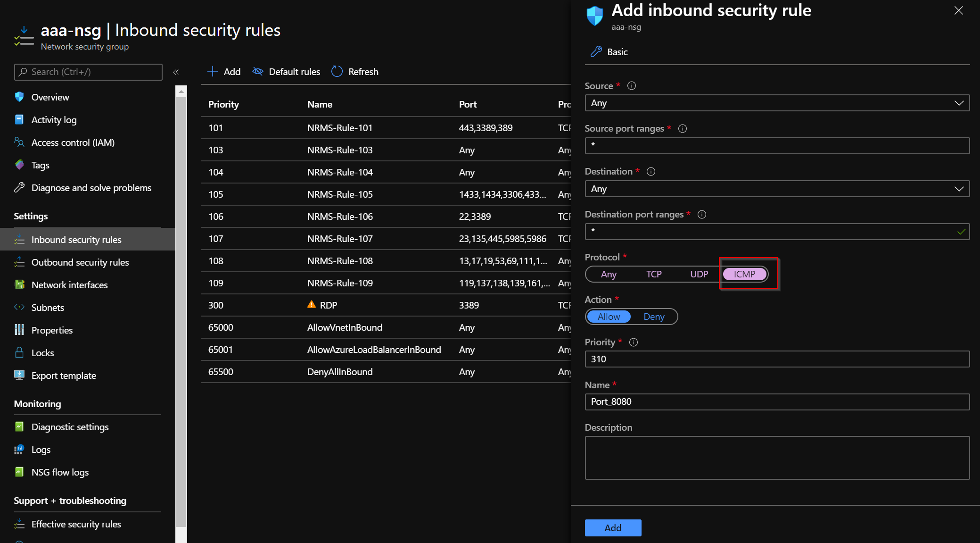980x543 pixels.
Task: Click the Tags icon in sidebar
Action: click(19, 165)
